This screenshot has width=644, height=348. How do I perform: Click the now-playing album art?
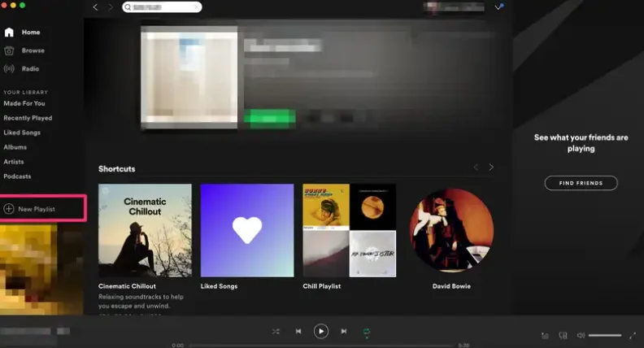(x=41, y=269)
